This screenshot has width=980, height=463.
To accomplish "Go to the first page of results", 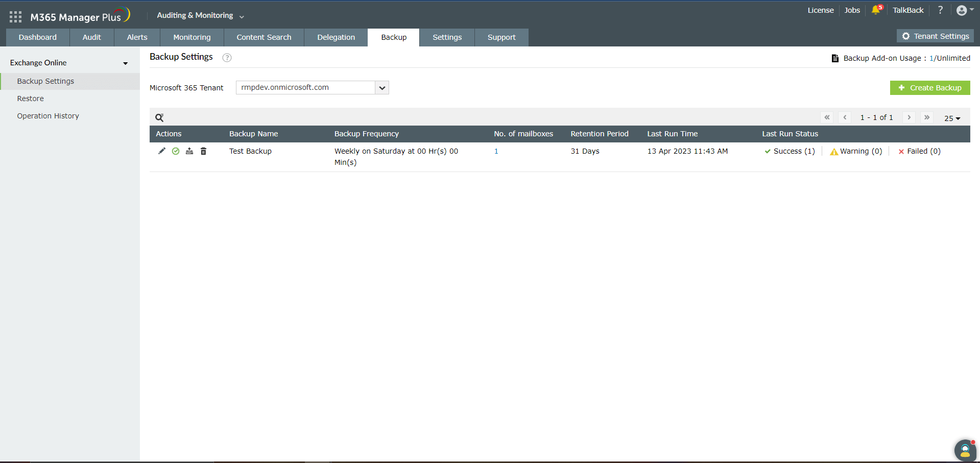I will (x=827, y=117).
